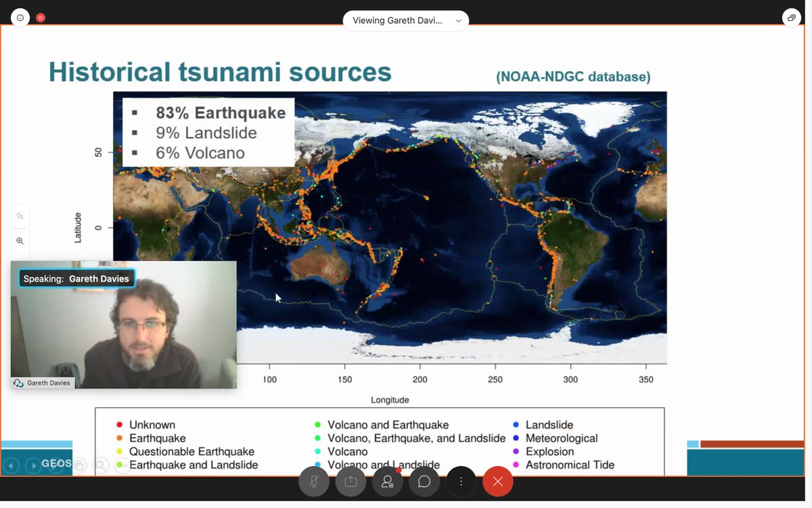Click the Earthquake and Landslide legend entry
812x508 pixels.
pyautogui.click(x=187, y=465)
